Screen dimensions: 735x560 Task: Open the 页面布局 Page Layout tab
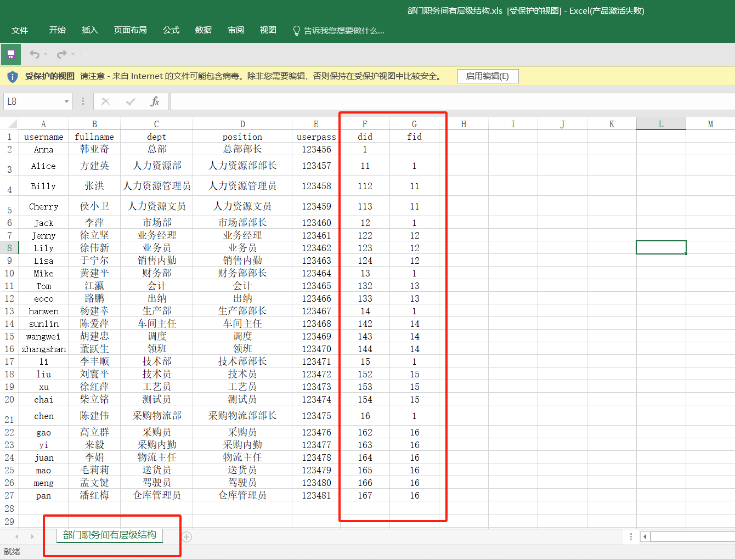[x=131, y=30]
